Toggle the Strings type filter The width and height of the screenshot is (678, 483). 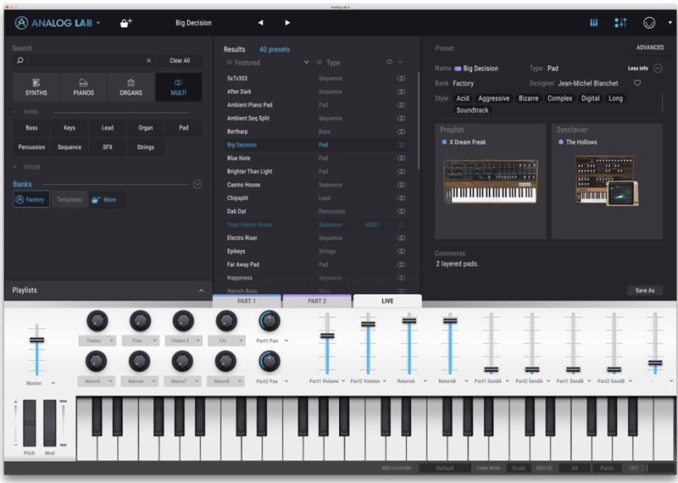coord(145,147)
